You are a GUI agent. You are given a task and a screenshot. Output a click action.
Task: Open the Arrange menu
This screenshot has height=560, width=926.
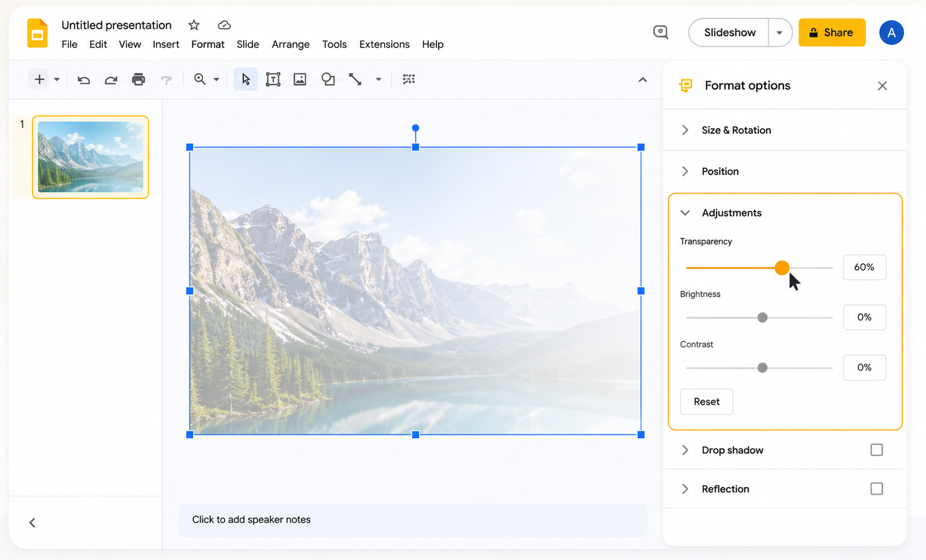291,44
